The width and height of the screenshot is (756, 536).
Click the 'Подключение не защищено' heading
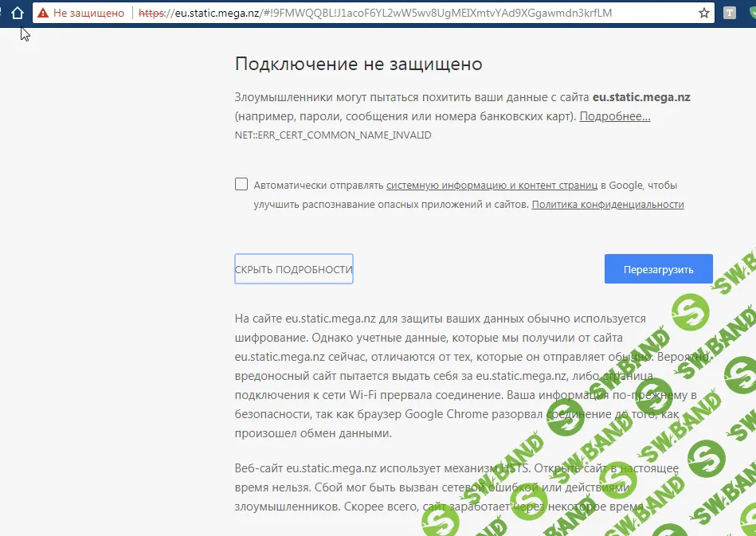point(358,64)
